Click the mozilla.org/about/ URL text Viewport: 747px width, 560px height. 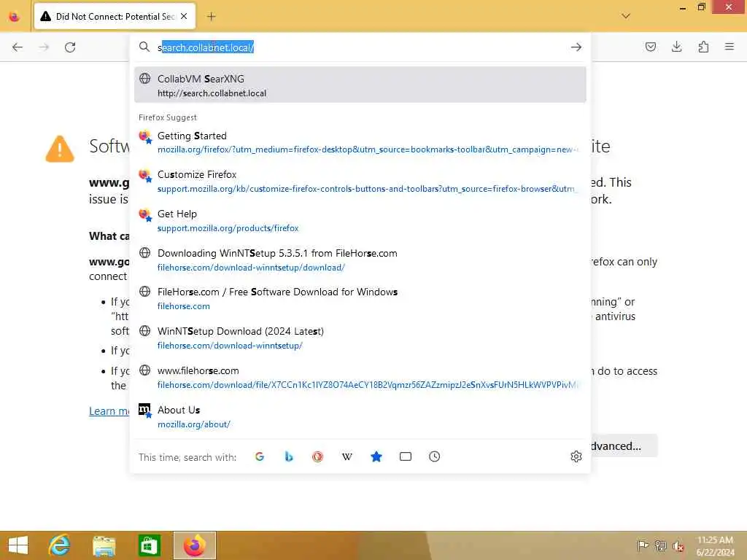(194, 424)
